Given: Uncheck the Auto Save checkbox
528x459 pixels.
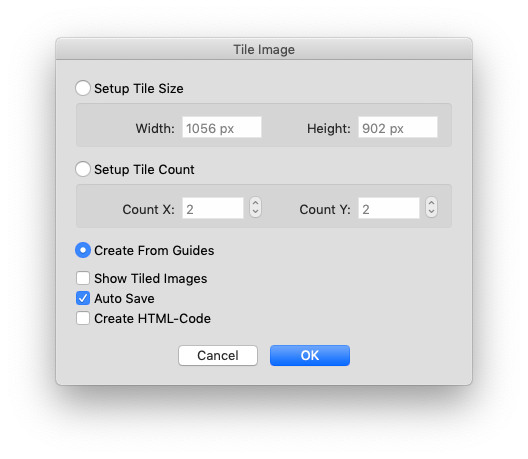Looking at the screenshot, I should click(x=83, y=298).
